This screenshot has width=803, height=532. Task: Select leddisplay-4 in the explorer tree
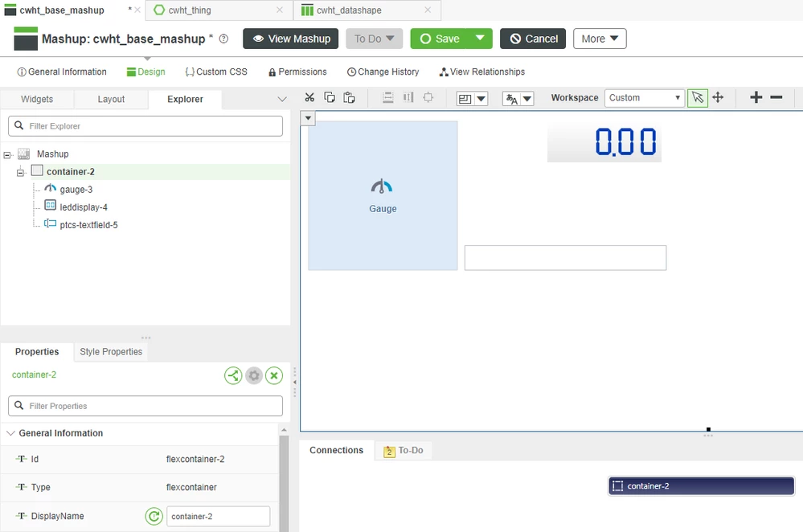pos(84,207)
